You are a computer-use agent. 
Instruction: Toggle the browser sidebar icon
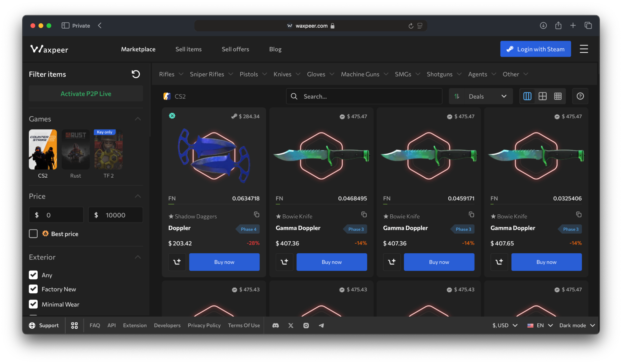pyautogui.click(x=65, y=26)
